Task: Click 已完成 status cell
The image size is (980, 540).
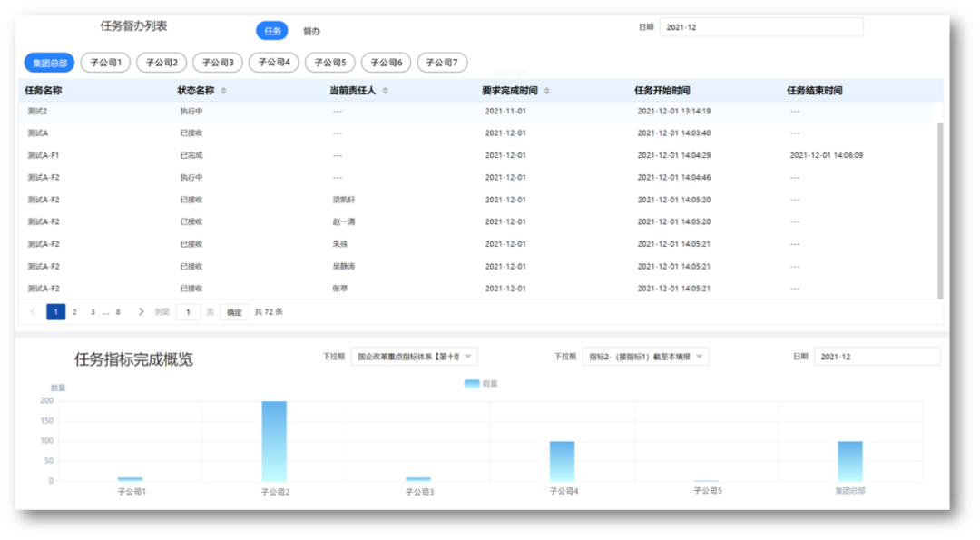Action: pos(191,155)
